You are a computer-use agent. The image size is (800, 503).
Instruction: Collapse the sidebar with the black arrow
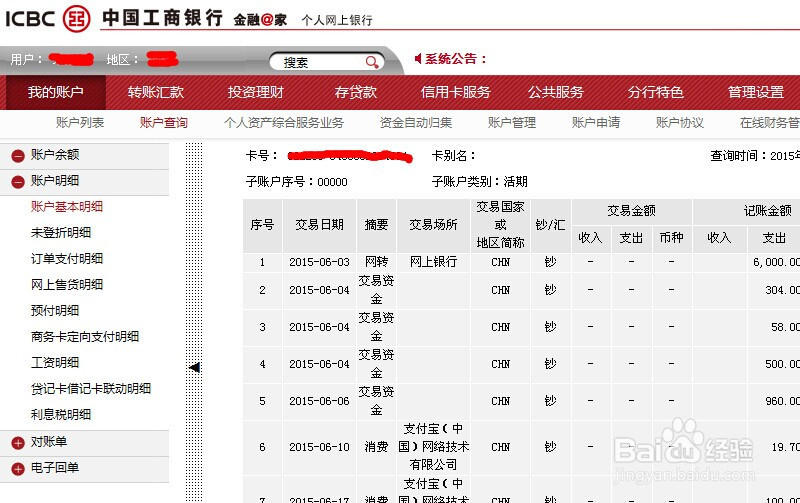tap(194, 367)
